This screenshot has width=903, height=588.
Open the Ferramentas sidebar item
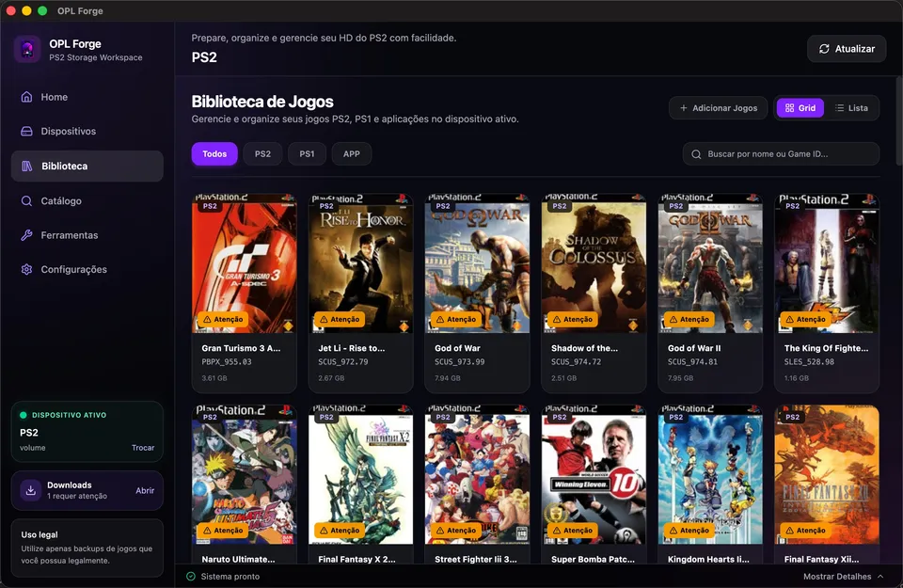click(x=87, y=235)
